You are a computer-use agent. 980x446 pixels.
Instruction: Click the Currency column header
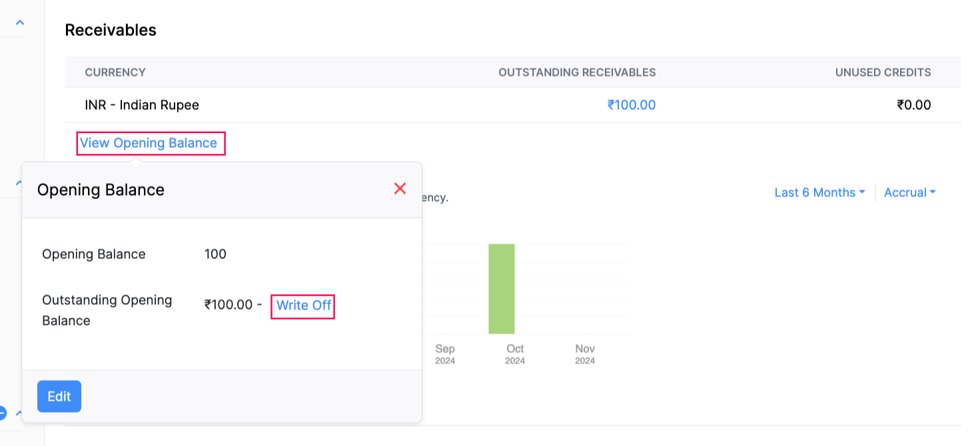[115, 73]
